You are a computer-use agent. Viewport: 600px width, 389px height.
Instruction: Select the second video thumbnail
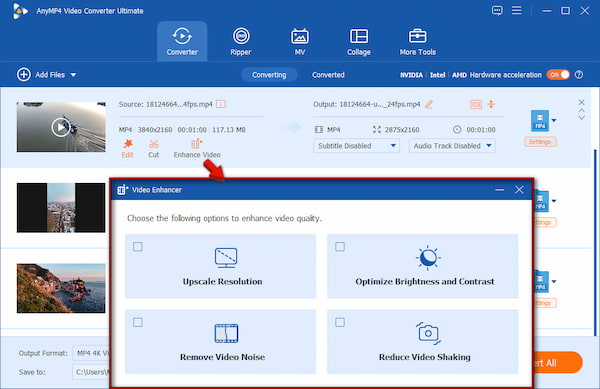[x=61, y=208]
